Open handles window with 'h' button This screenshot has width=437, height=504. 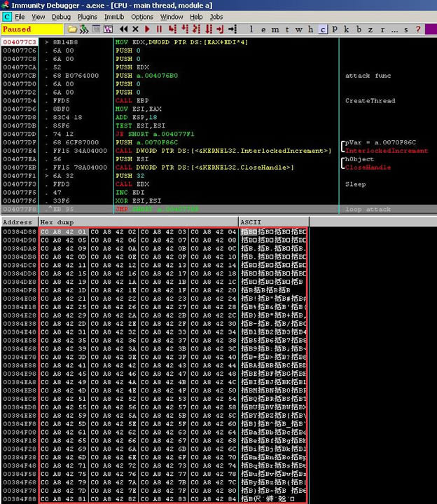click(310, 29)
